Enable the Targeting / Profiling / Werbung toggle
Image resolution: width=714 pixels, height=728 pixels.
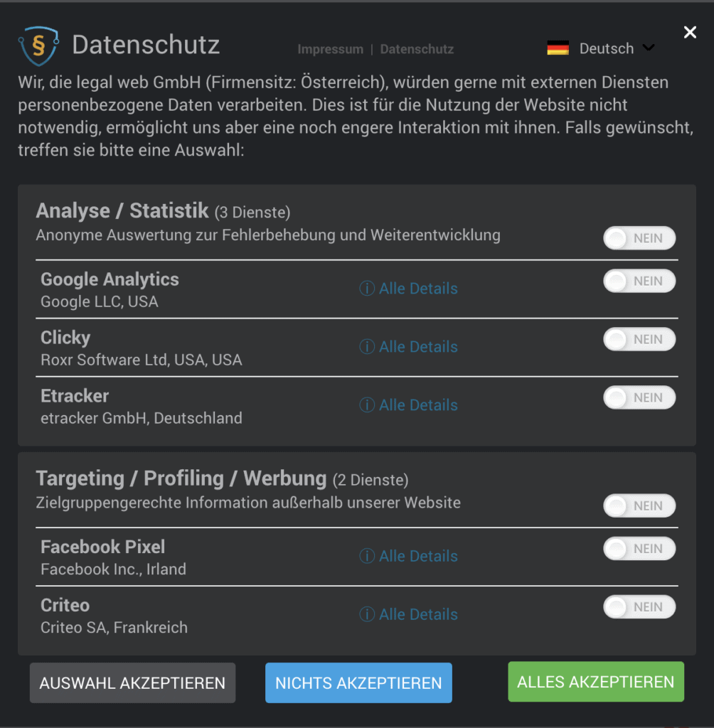639,505
